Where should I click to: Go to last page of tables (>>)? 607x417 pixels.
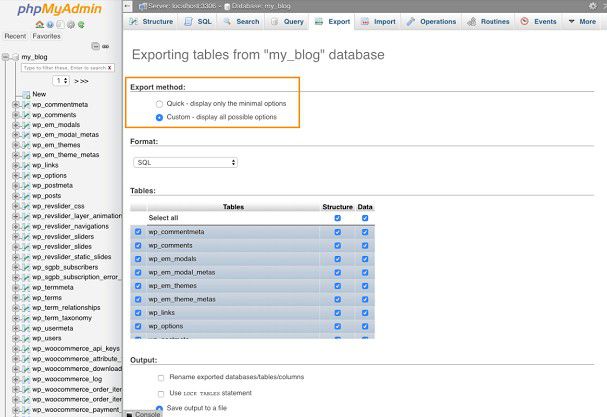(85, 81)
